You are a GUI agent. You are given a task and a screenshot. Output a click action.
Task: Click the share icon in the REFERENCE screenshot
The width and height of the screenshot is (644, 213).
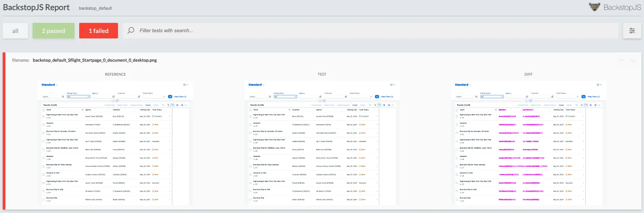pos(185,85)
